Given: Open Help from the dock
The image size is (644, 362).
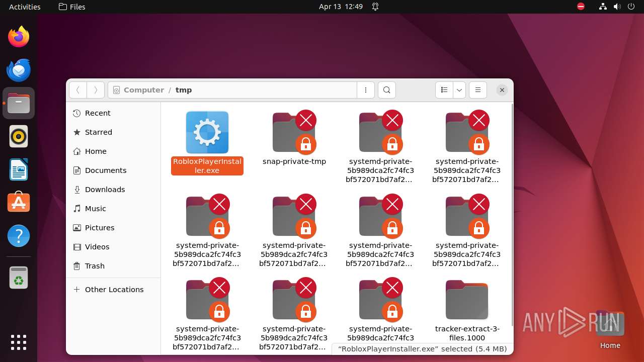Looking at the screenshot, I should coord(19,236).
